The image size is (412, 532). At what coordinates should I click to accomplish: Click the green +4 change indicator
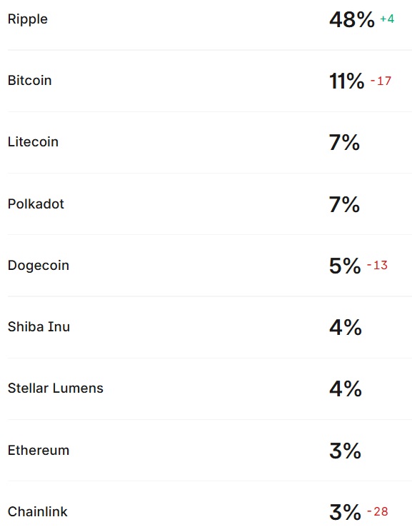point(387,19)
